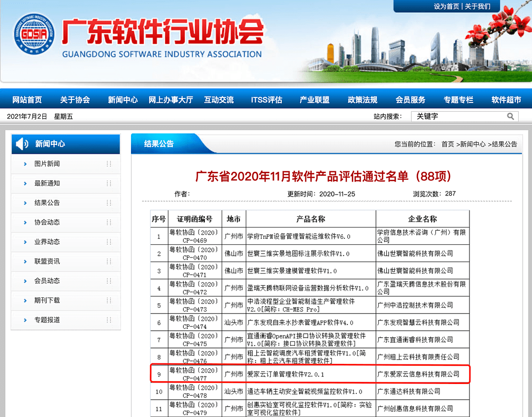This screenshot has height=417, width=532.
Task: Click the arrow icon beside 图片新闻
Action: coord(25,164)
